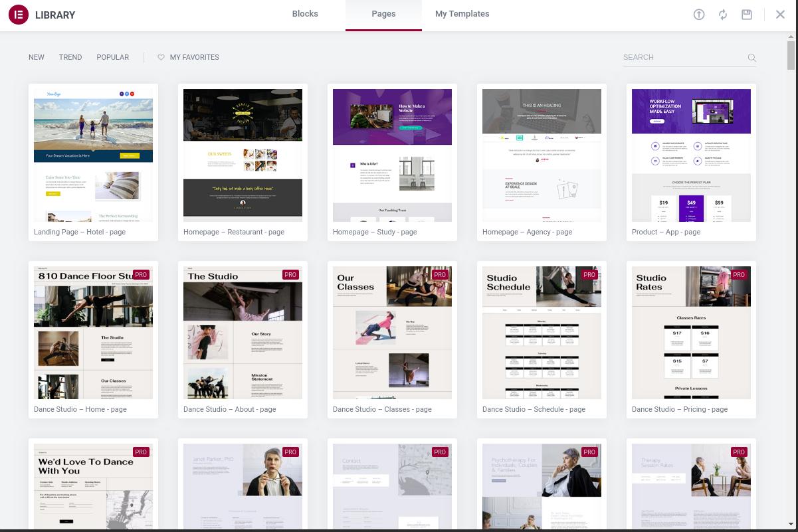Open Landing Page – Hotel template thumbnail

point(93,155)
